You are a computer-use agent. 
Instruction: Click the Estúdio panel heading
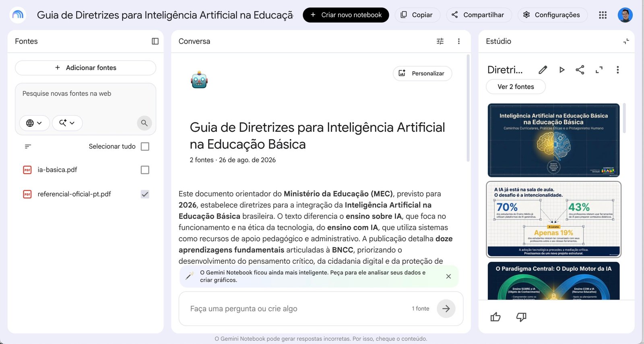[498, 41]
